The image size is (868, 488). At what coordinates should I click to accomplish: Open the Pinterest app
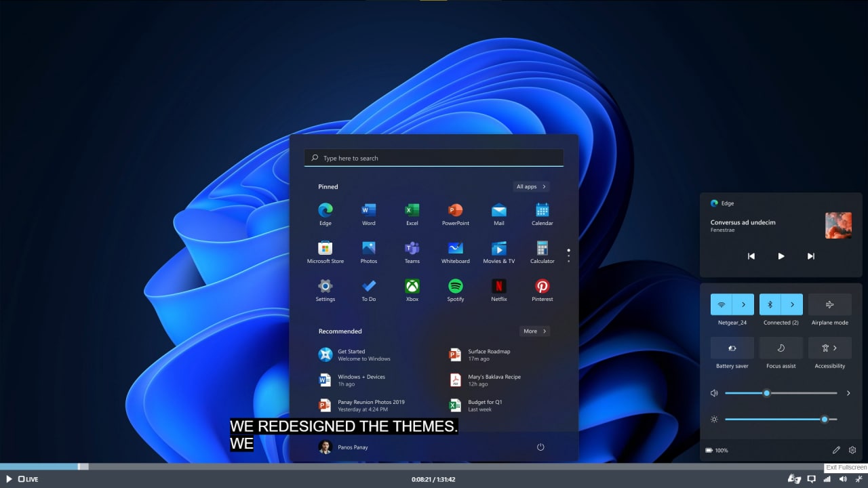pos(542,290)
